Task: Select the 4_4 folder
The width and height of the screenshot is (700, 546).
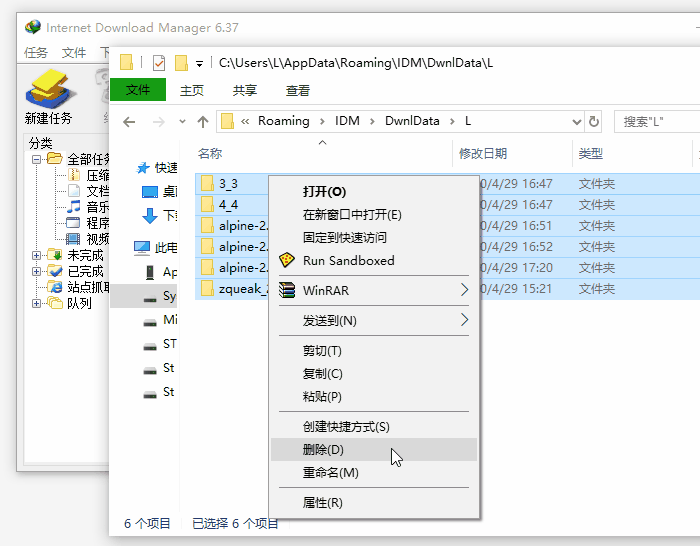Action: [x=228, y=204]
